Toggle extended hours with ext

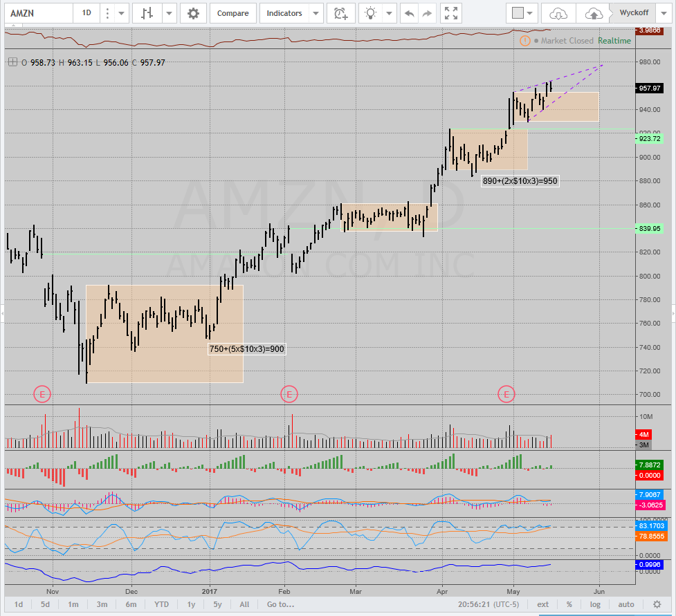542,604
